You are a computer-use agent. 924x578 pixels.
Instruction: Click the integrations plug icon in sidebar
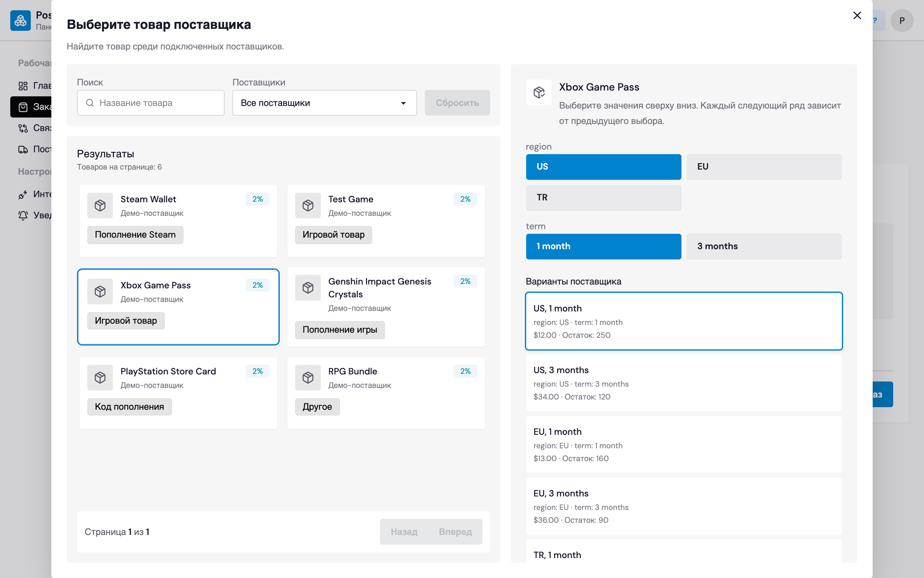click(x=23, y=194)
